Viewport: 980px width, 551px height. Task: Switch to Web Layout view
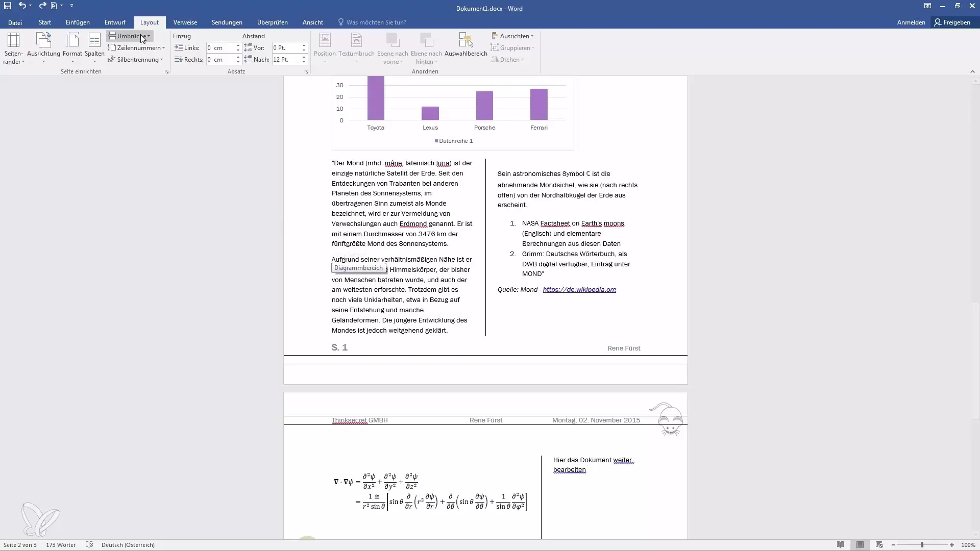(x=879, y=545)
